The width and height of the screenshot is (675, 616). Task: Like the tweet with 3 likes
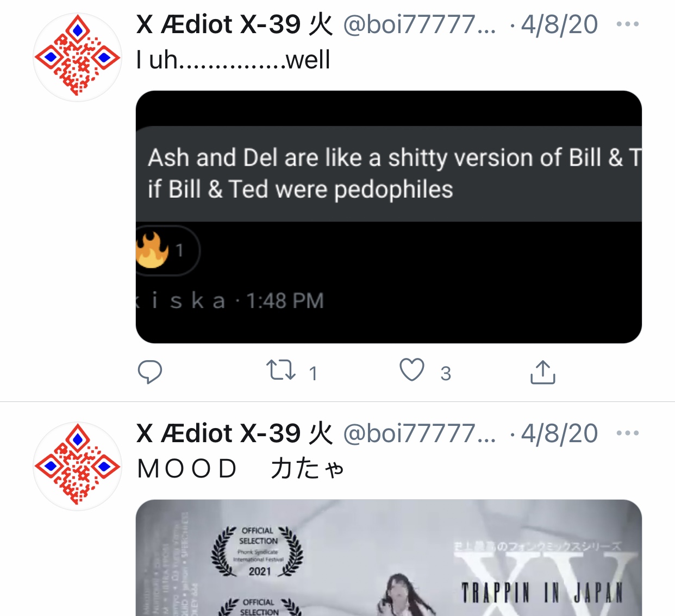coord(411,370)
